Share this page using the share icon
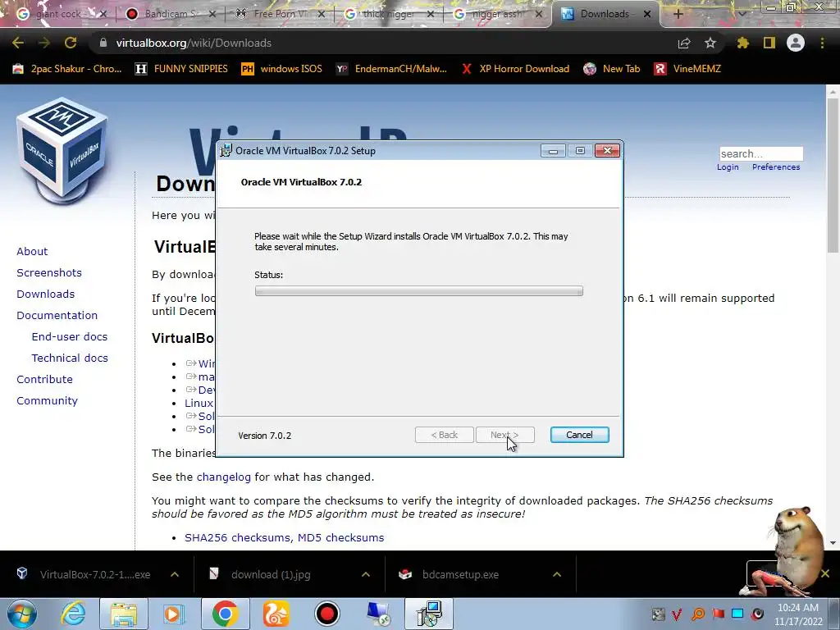 pyautogui.click(x=684, y=43)
